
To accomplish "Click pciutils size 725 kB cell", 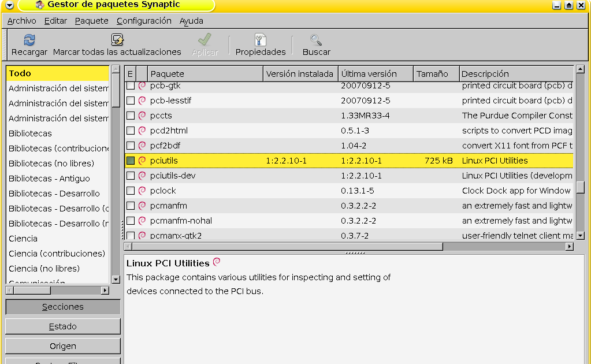I will click(438, 161).
